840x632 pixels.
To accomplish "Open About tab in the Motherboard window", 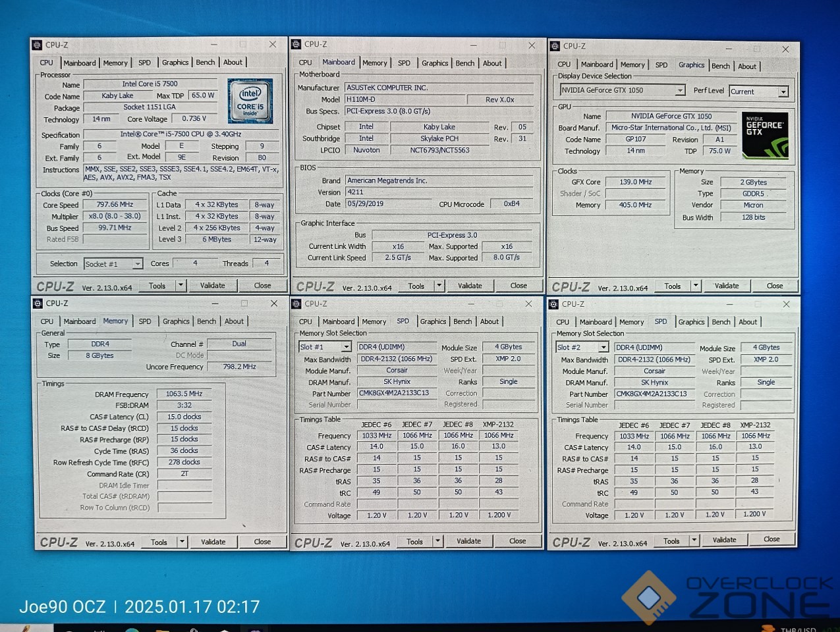I will pos(492,63).
